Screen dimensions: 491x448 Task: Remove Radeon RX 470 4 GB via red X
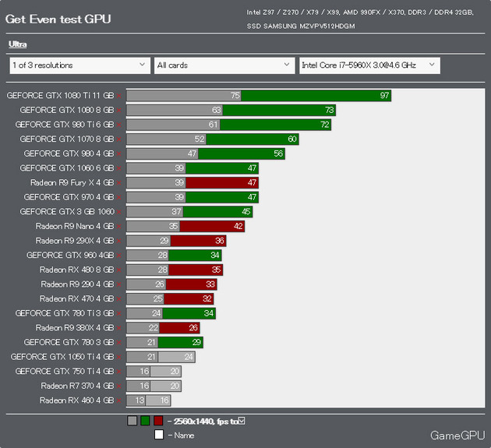tap(119, 299)
